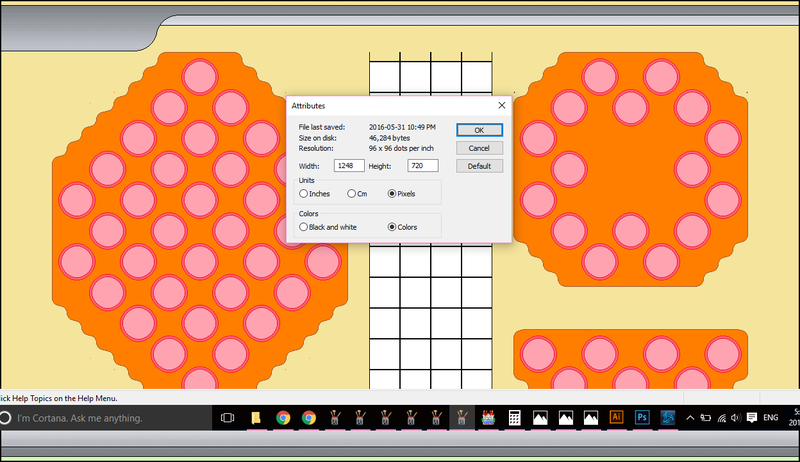
Task: Open the Action Center notifications icon
Action: point(754,417)
